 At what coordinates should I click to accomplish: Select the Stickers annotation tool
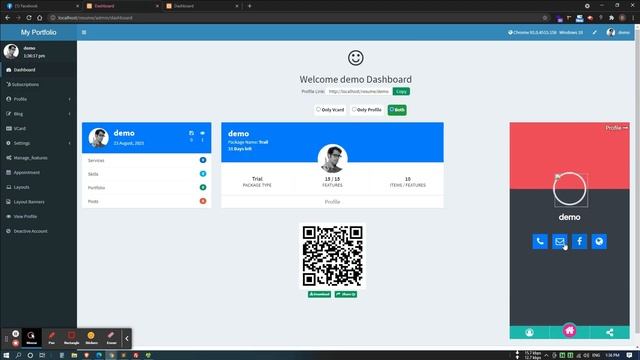point(91,338)
